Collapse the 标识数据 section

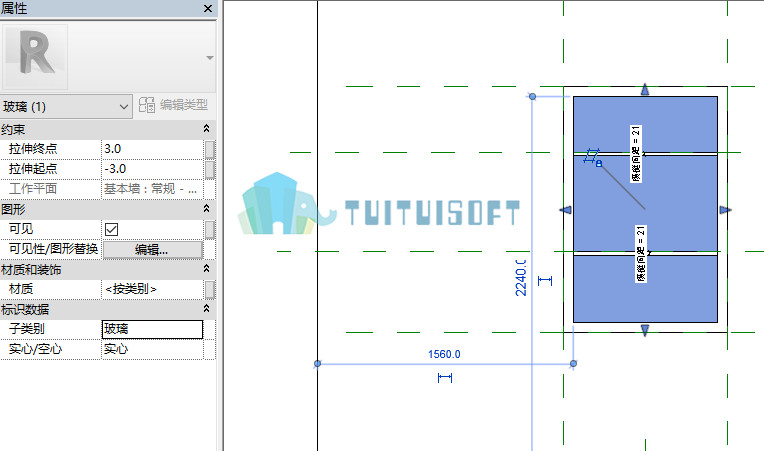point(206,309)
